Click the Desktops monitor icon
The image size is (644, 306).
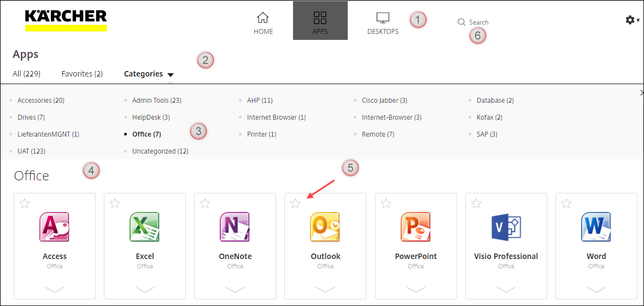click(x=383, y=17)
